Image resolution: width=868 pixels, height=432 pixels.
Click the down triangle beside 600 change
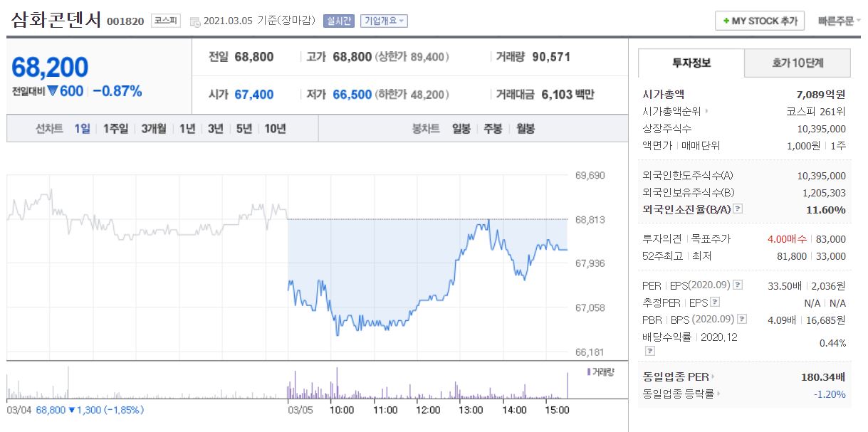(52, 91)
